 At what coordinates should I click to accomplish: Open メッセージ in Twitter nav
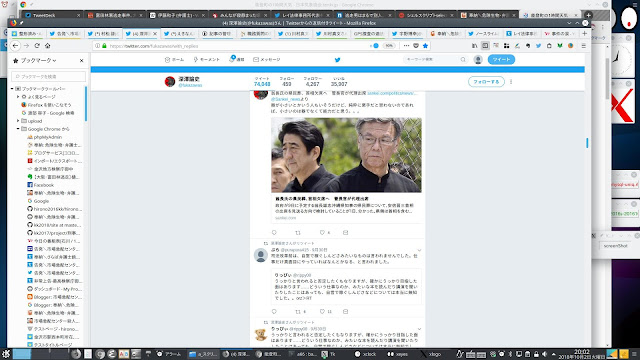pyautogui.click(x=267, y=60)
